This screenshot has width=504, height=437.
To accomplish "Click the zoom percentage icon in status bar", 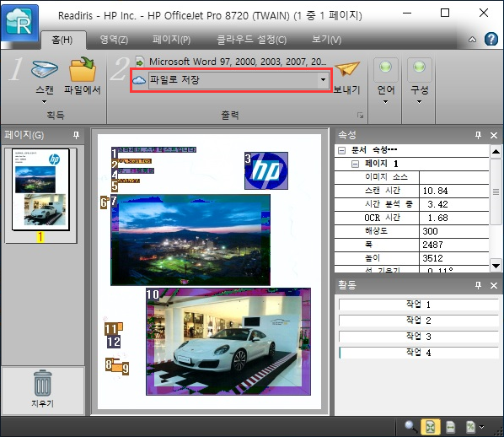I will [470, 427].
